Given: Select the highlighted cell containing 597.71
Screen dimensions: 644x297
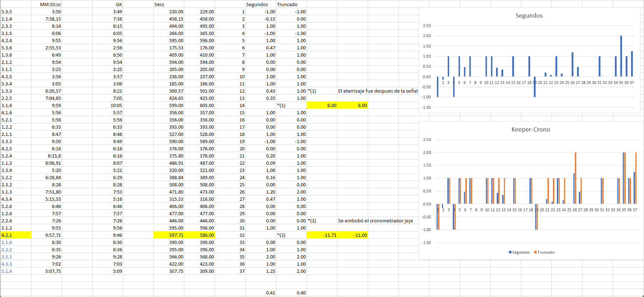Looking at the screenshot, I should pos(169,235).
